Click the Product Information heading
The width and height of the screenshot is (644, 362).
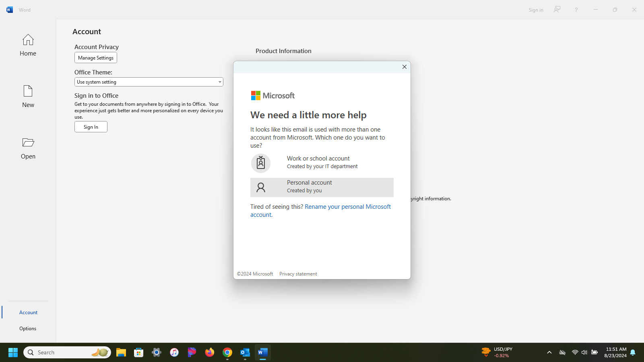(283, 51)
